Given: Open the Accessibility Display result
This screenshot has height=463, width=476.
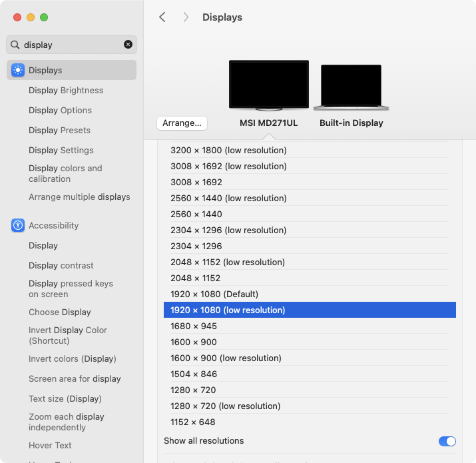Looking at the screenshot, I should coord(43,245).
